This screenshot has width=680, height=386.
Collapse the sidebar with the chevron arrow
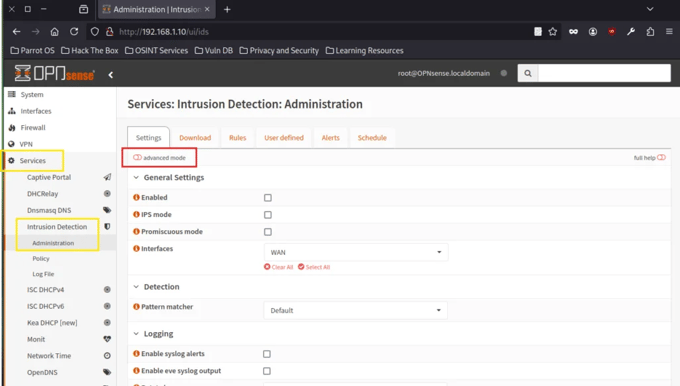click(x=111, y=75)
